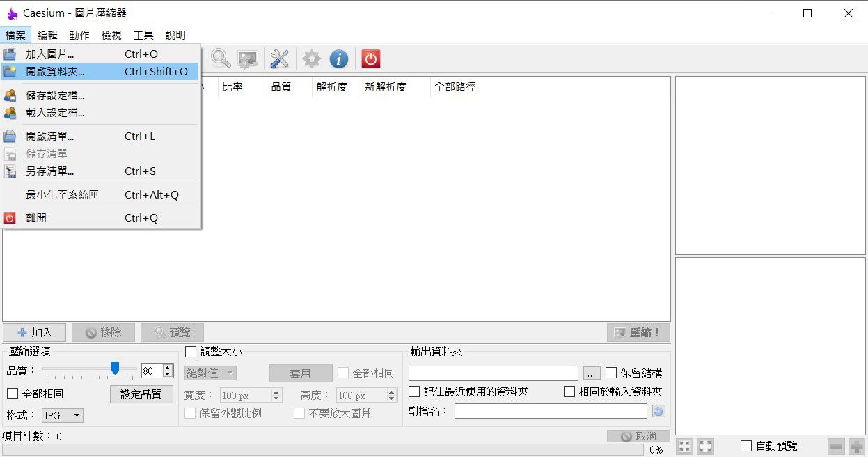Image resolution: width=868 pixels, height=457 pixels.
Task: Click the magnifier preview toolbar icon
Action: 221,59
